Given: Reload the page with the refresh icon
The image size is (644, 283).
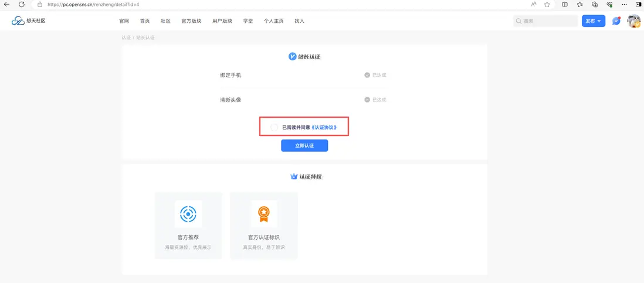Looking at the screenshot, I should pos(22,4).
